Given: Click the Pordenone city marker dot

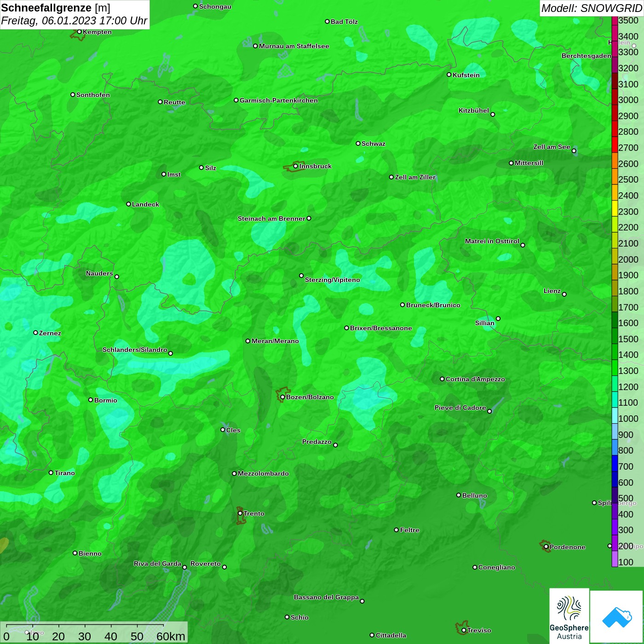Looking at the screenshot, I should (546, 546).
